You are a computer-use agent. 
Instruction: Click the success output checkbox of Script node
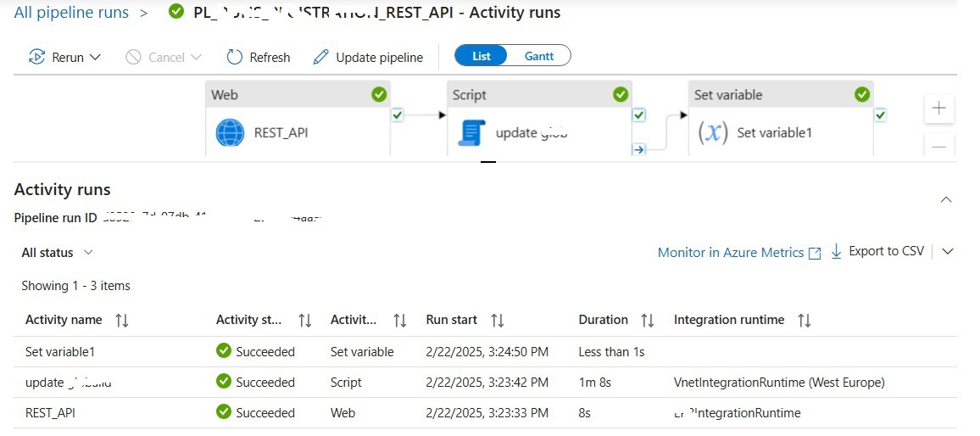[x=638, y=115]
